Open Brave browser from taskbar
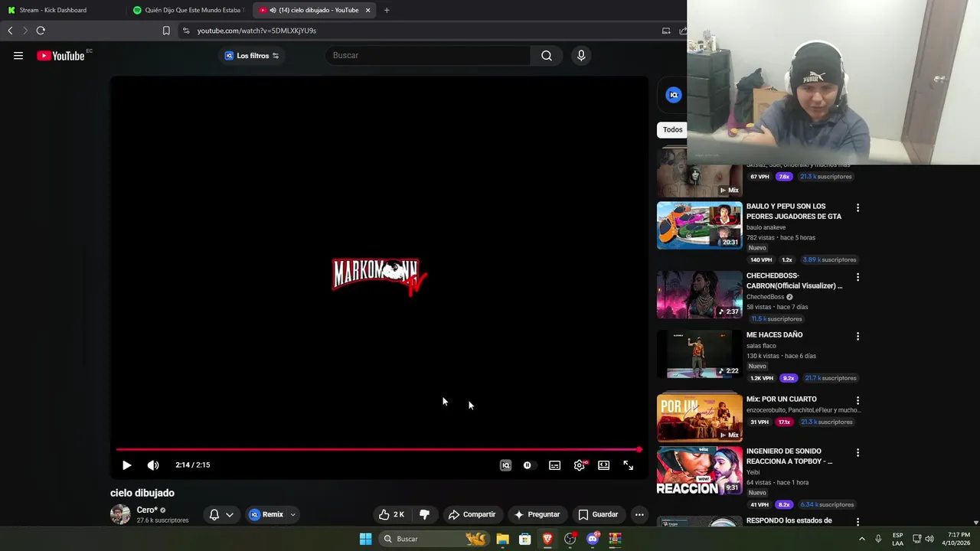Screen dimensions: 980x551 [547, 539]
